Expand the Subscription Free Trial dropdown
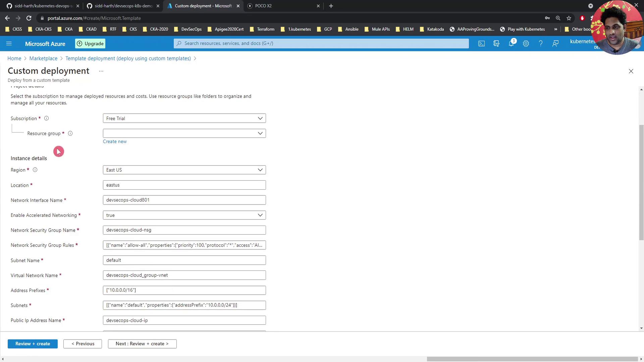This screenshot has height=362, width=644. (184, 118)
